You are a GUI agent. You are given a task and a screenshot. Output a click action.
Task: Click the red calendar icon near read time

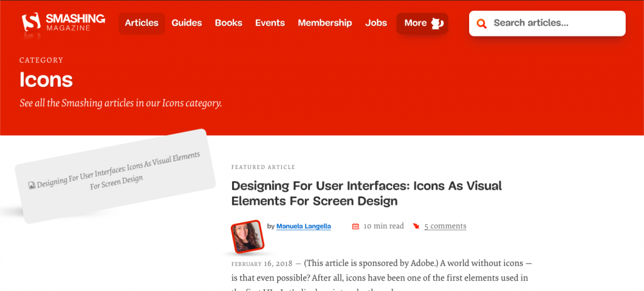(355, 226)
